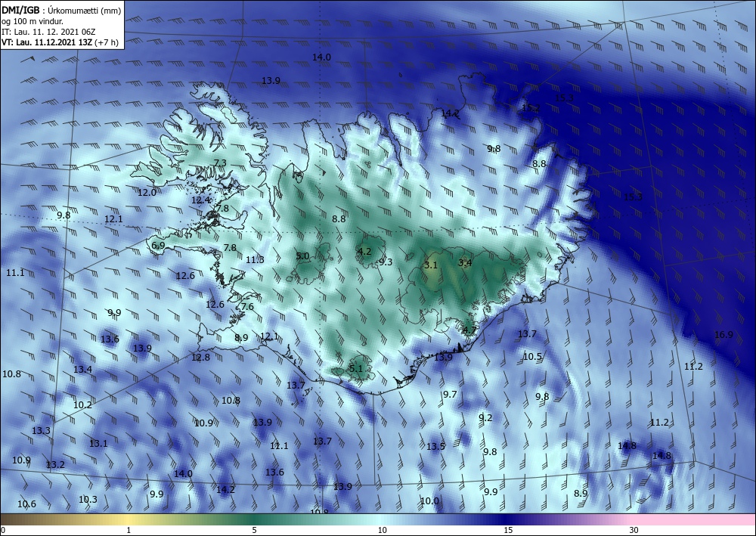Click the 11.3 value label
This screenshot has width=756, height=536.
pos(255,260)
